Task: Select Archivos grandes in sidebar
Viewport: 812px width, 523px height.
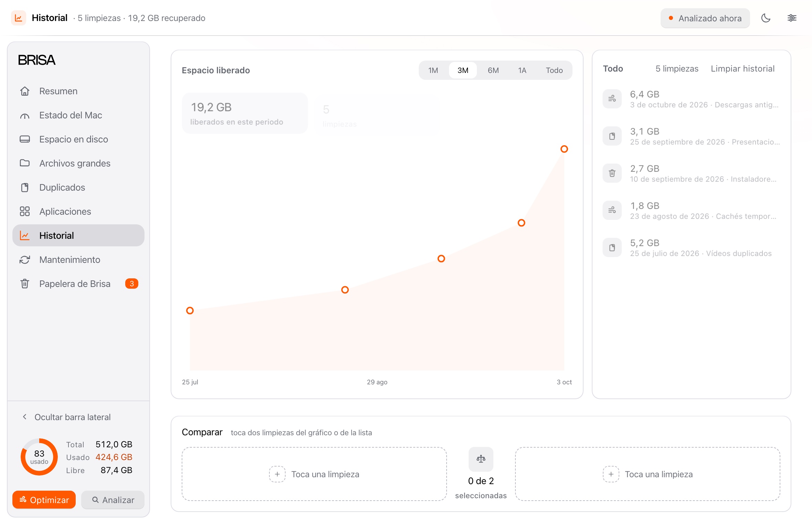Action: [78, 163]
